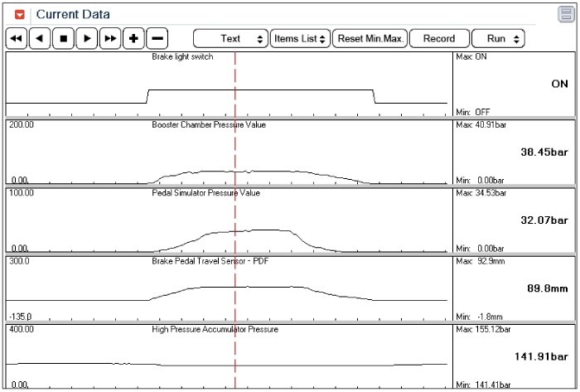Screen dimensions: 580x392
Task: Select the Booster Chamber Pressure Value label
Action: click(x=209, y=125)
